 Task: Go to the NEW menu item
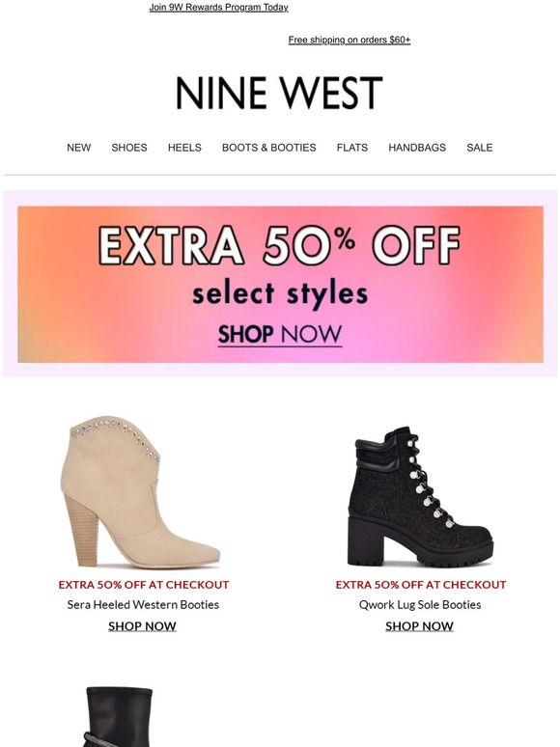coord(78,148)
